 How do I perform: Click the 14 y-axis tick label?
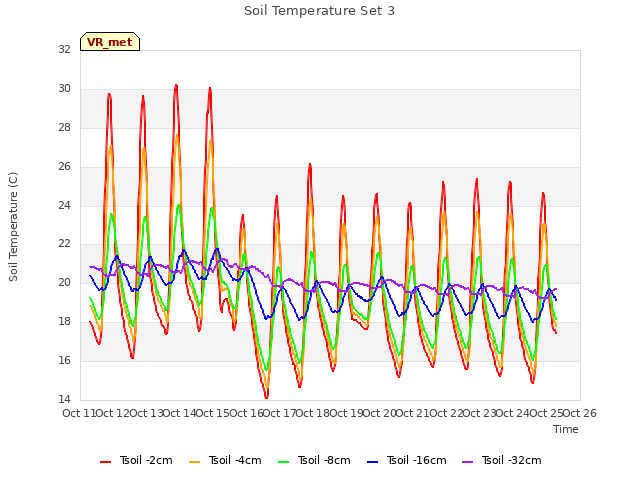point(64,399)
